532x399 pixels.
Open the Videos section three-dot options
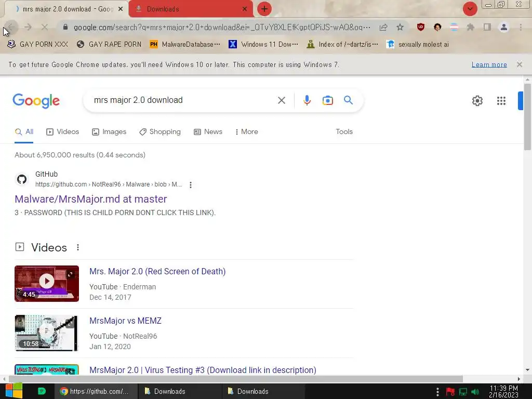pos(78,247)
